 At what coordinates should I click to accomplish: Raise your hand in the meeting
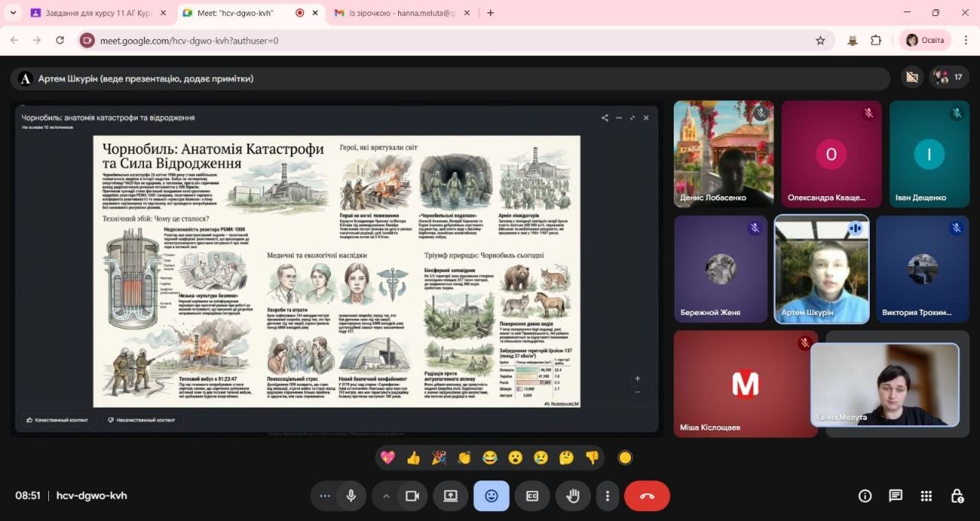tap(573, 496)
